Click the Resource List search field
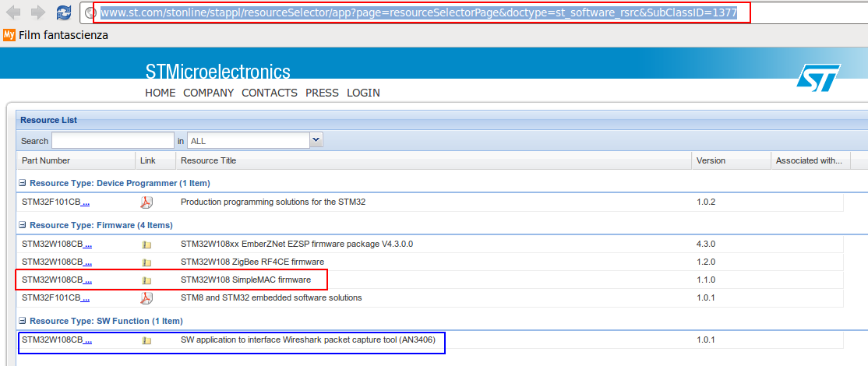 click(113, 140)
